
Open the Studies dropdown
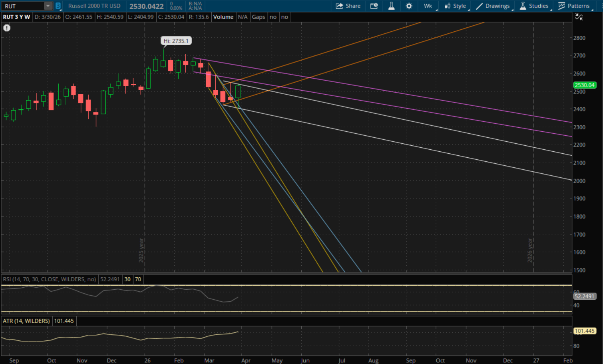[x=534, y=6]
